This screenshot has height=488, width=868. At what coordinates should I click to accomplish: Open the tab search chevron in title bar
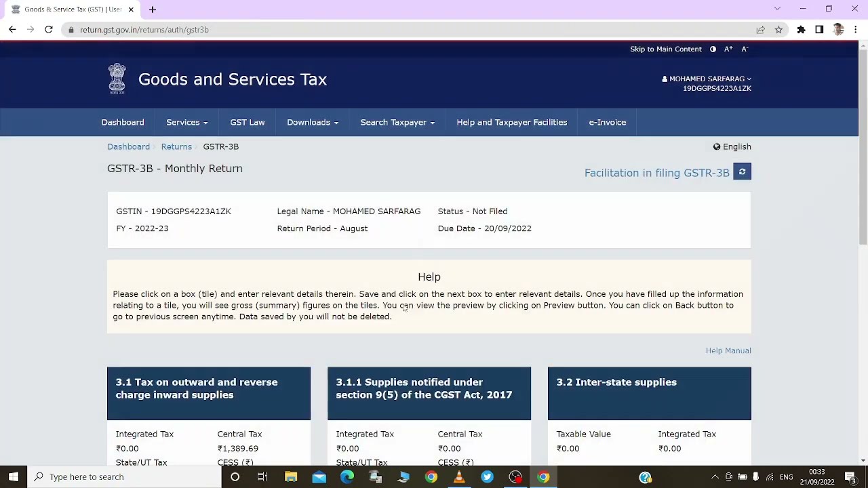(777, 9)
